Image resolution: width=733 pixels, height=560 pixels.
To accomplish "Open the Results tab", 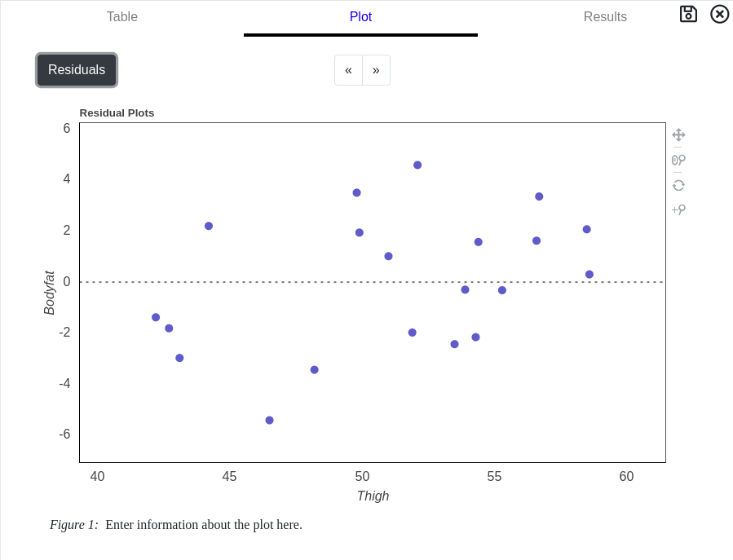I will pos(605,16).
